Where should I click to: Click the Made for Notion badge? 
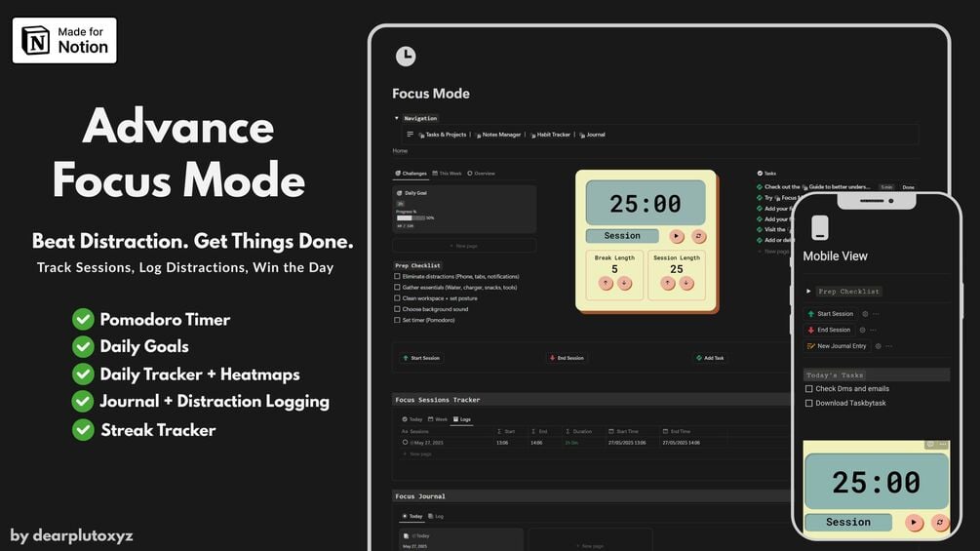coord(64,41)
